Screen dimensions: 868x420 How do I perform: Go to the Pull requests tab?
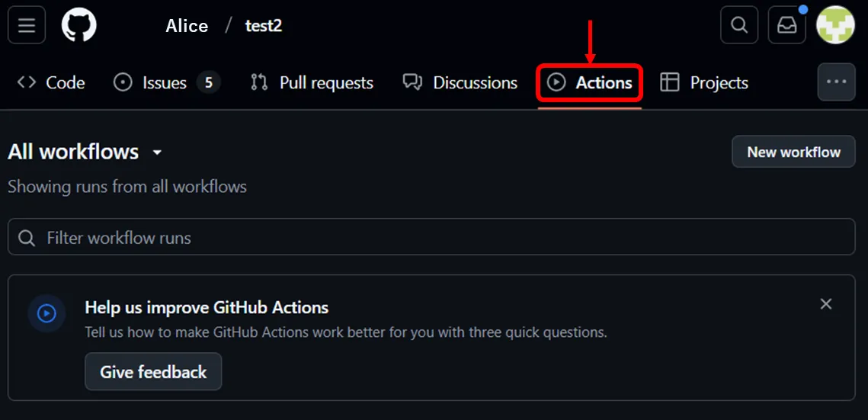[x=312, y=82]
